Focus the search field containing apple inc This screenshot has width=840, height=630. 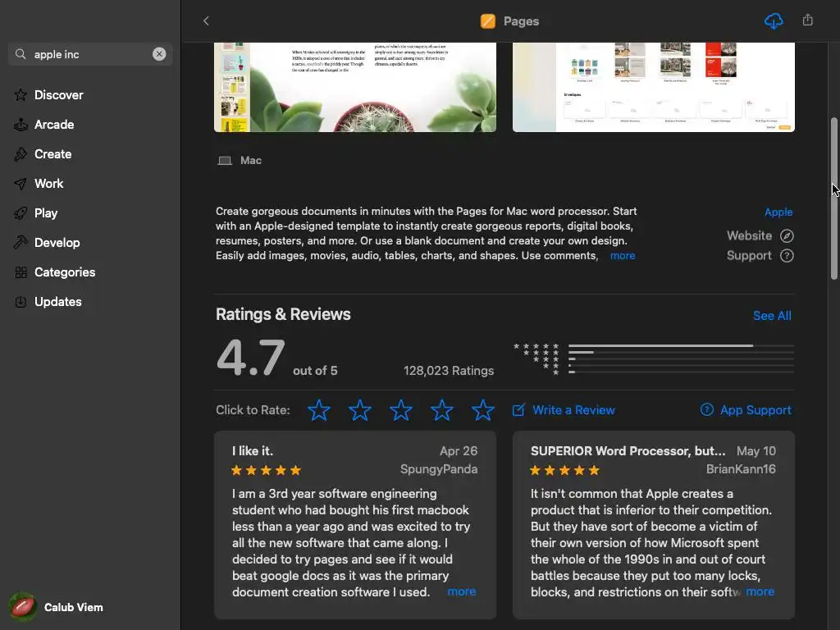click(90, 54)
